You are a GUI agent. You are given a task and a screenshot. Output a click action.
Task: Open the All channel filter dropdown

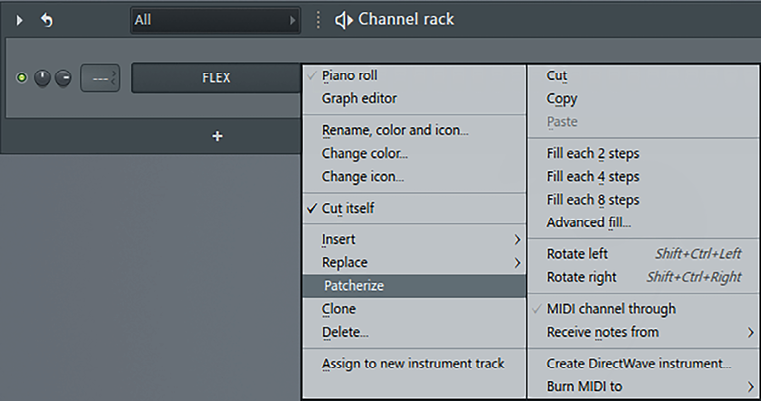pyautogui.click(x=215, y=20)
